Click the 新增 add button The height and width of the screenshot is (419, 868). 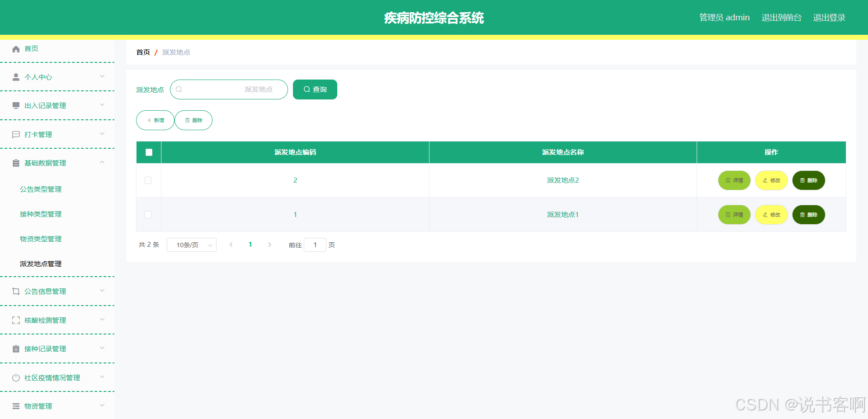(155, 120)
